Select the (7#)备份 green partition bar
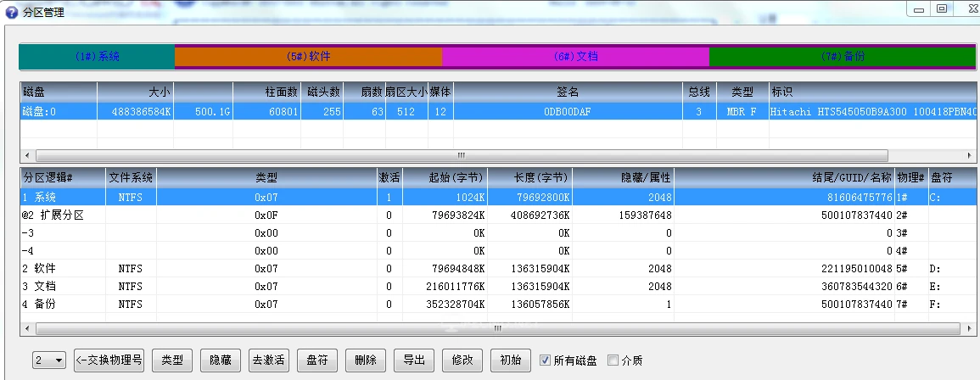The height and width of the screenshot is (380, 980). [843, 56]
